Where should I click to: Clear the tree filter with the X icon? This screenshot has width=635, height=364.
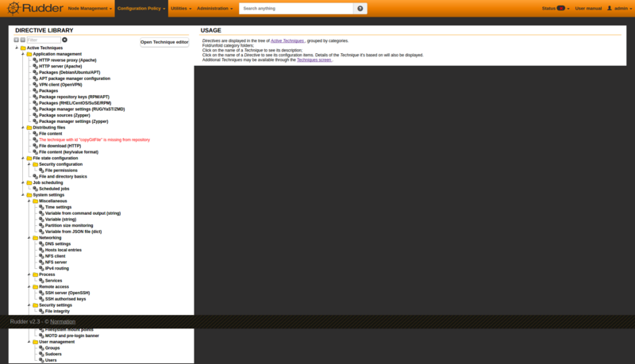pyautogui.click(x=65, y=40)
